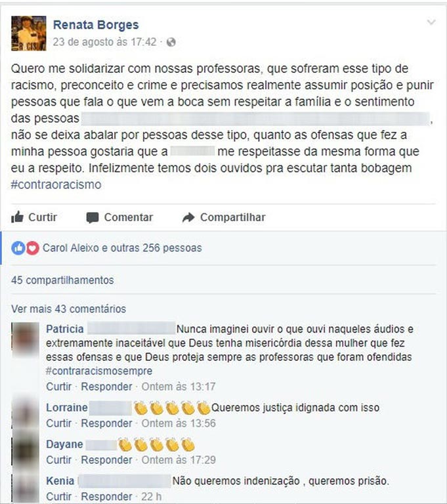Click Responder under Kenia's comment
Viewport: 447px width, 504px height.
coord(106,497)
